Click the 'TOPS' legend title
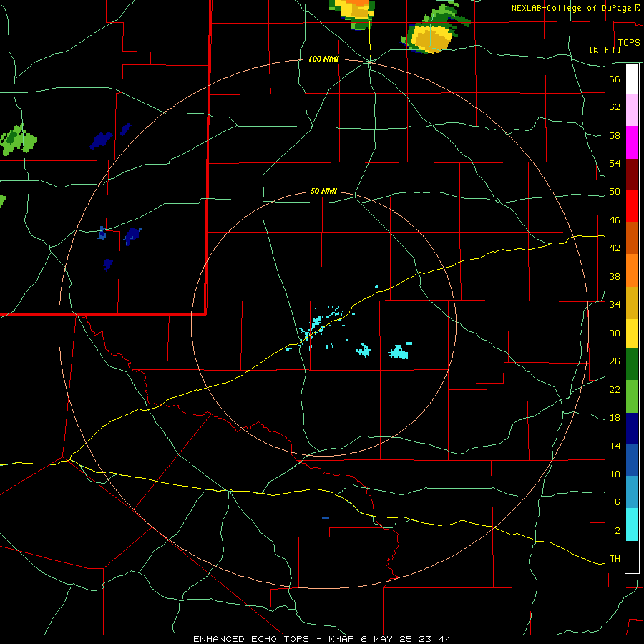The width and height of the screenshot is (644, 644). pos(629,42)
